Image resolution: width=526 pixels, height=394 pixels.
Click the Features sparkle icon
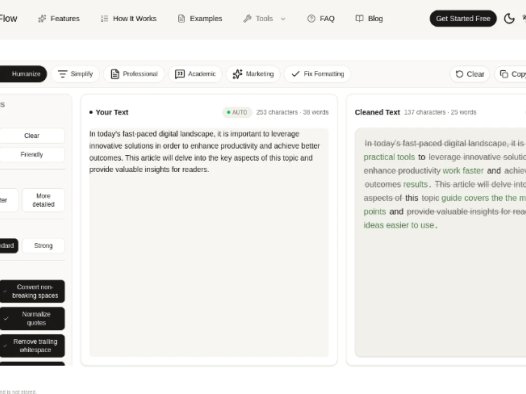tap(42, 18)
